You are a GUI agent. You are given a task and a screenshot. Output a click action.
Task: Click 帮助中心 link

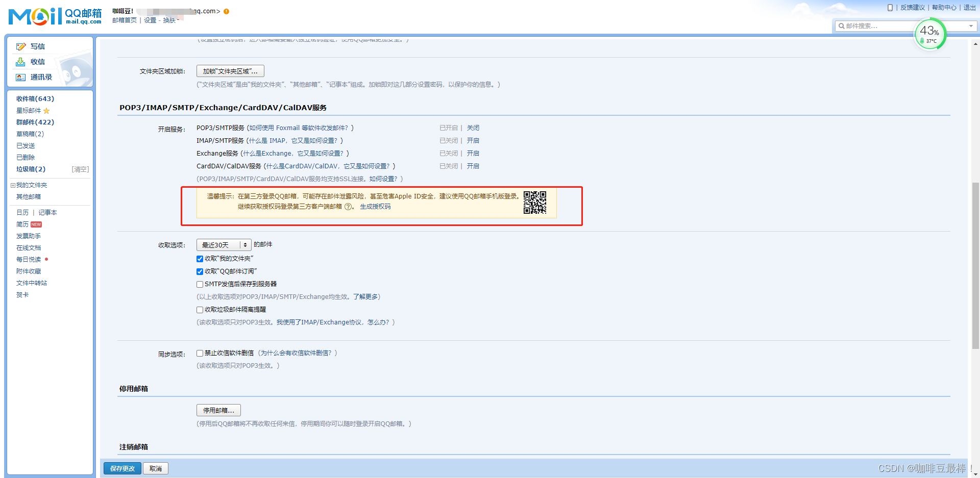[x=944, y=8]
